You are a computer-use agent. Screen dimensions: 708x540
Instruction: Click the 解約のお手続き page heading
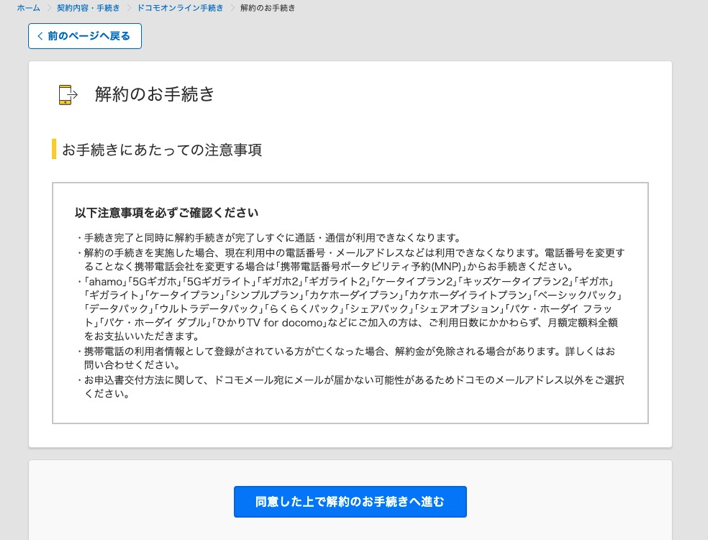coord(154,94)
